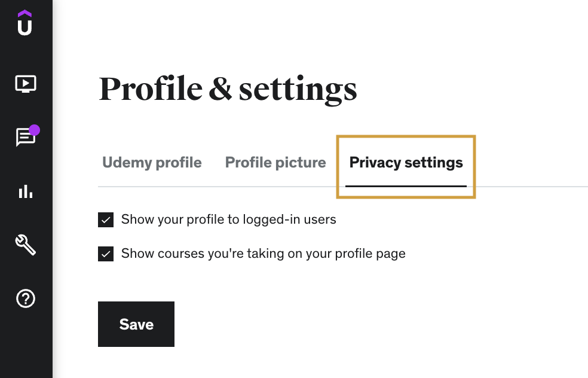Screen dimensions: 588x378
Task: Open the Communication chat bubble icon
Action: point(25,138)
